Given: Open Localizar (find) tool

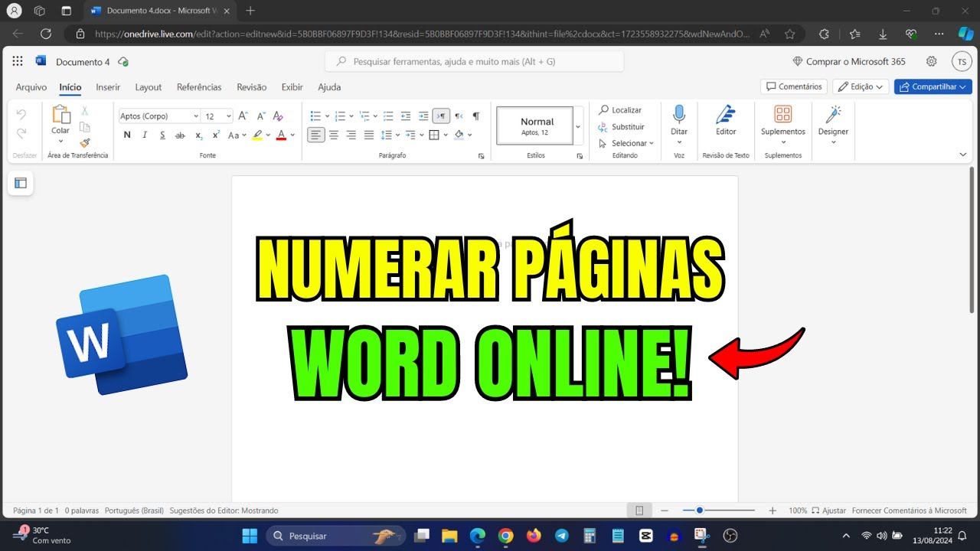Looking at the screenshot, I should pyautogui.click(x=620, y=110).
